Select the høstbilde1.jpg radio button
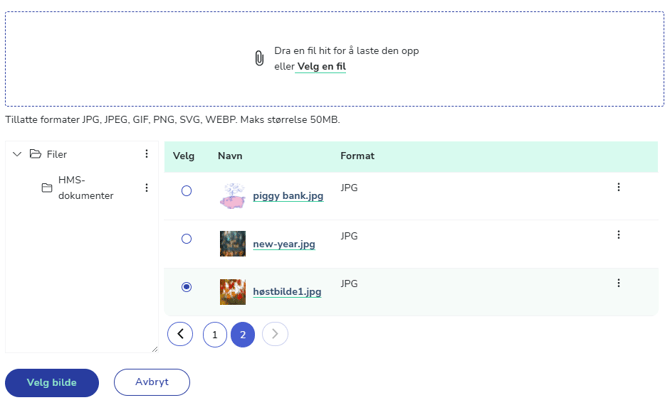Image resolution: width=670 pixels, height=405 pixels. click(x=186, y=287)
